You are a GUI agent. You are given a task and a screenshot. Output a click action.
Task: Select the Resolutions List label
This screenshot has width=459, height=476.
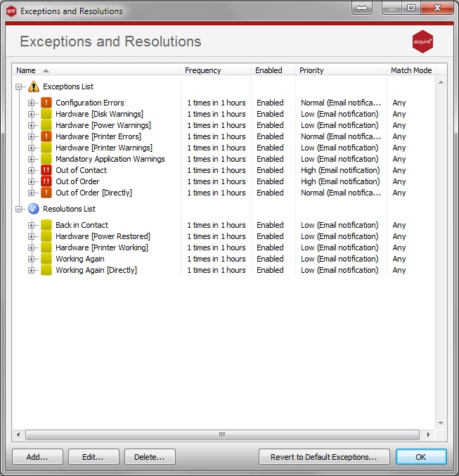[x=69, y=209]
